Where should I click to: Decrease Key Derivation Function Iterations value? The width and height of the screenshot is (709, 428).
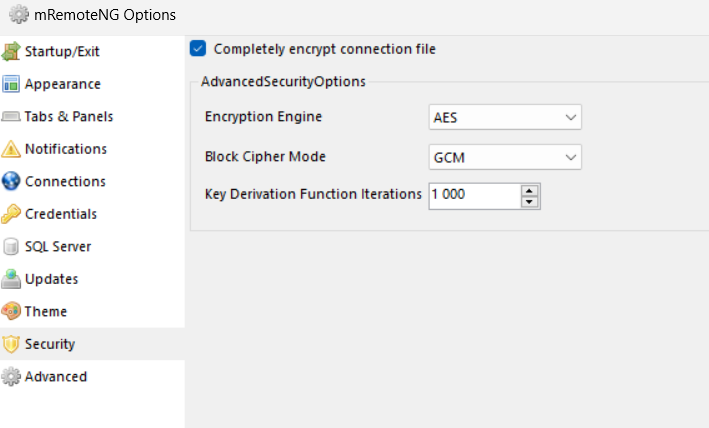click(x=529, y=202)
